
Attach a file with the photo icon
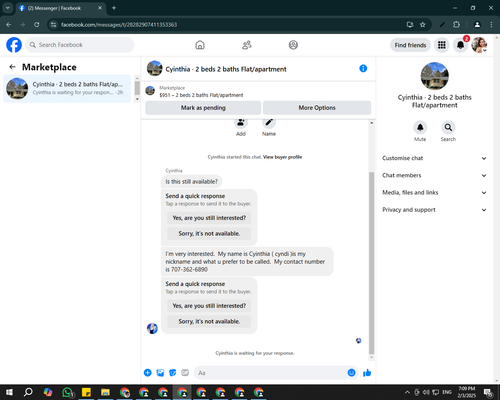click(x=160, y=373)
